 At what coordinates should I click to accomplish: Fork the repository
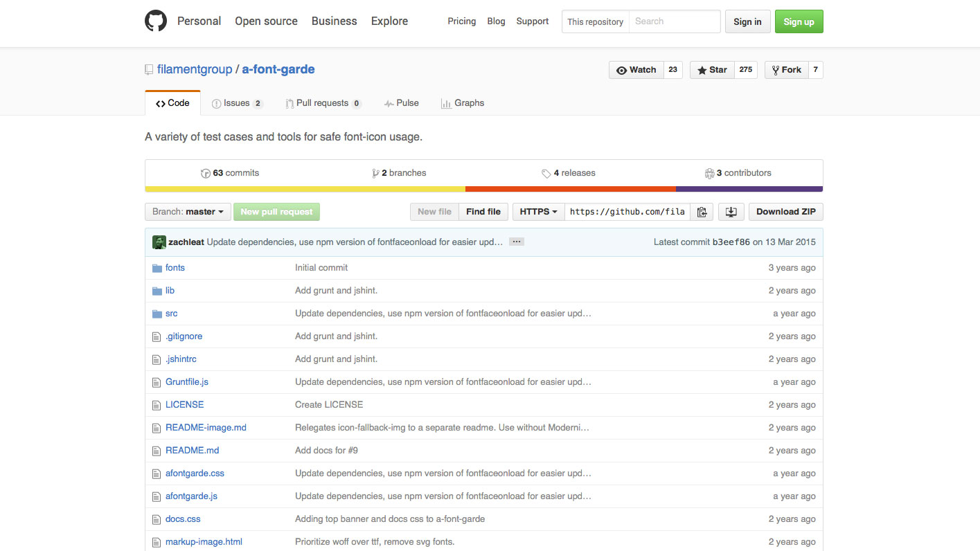[x=786, y=70]
